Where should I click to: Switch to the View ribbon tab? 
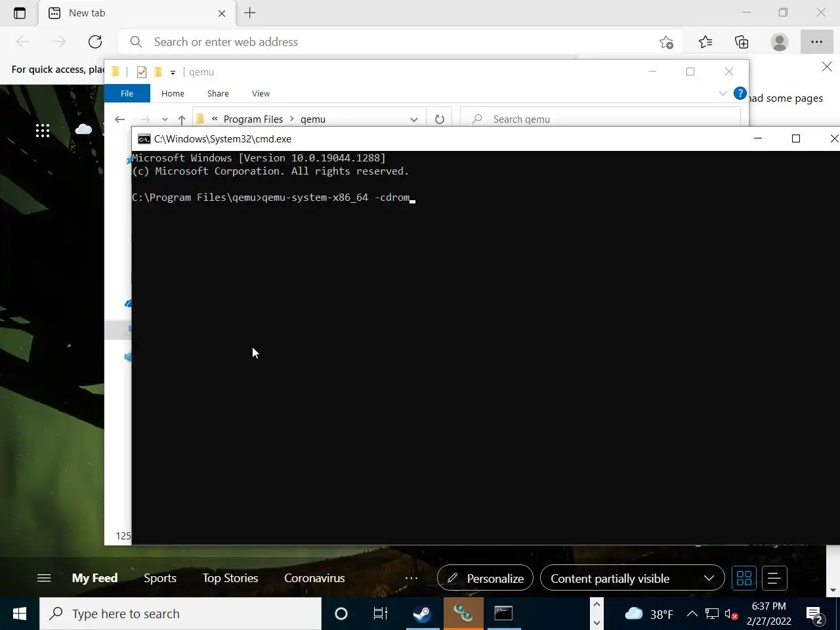click(x=261, y=93)
